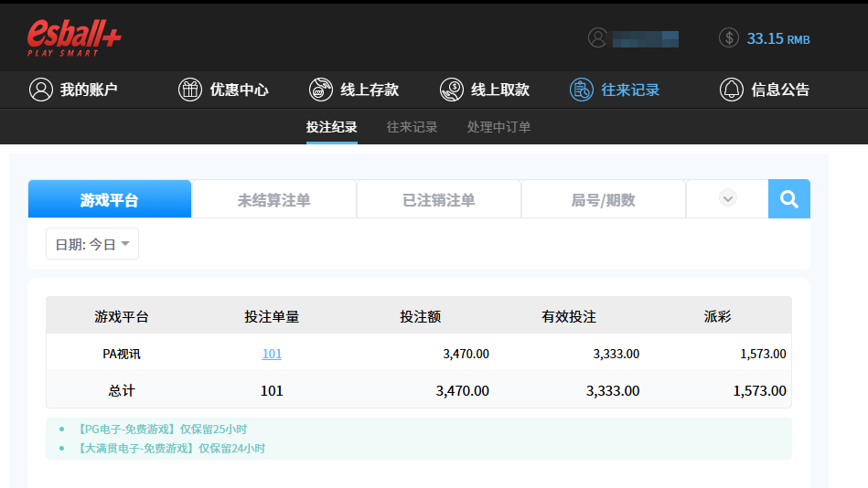
Task: Click the balance dollar coin icon
Action: point(729,38)
